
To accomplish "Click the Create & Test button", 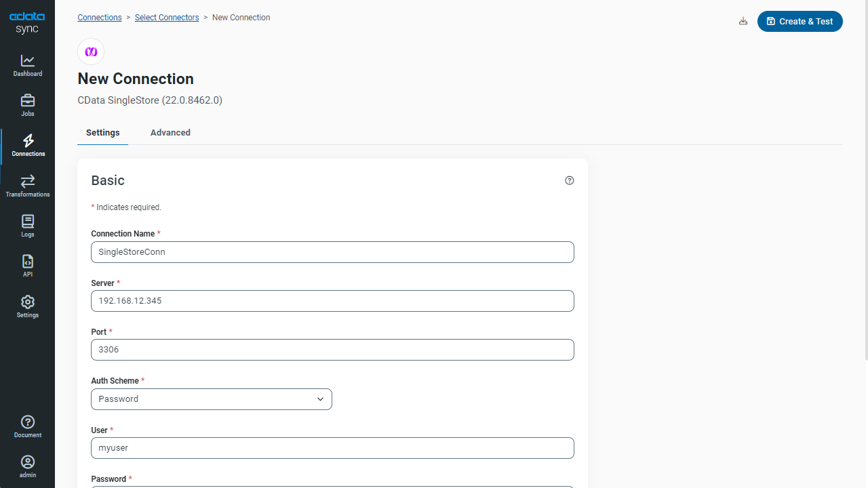I will (800, 21).
